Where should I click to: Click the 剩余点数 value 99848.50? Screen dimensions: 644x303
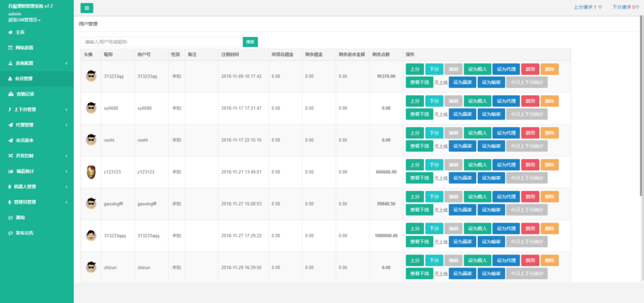[386, 204]
